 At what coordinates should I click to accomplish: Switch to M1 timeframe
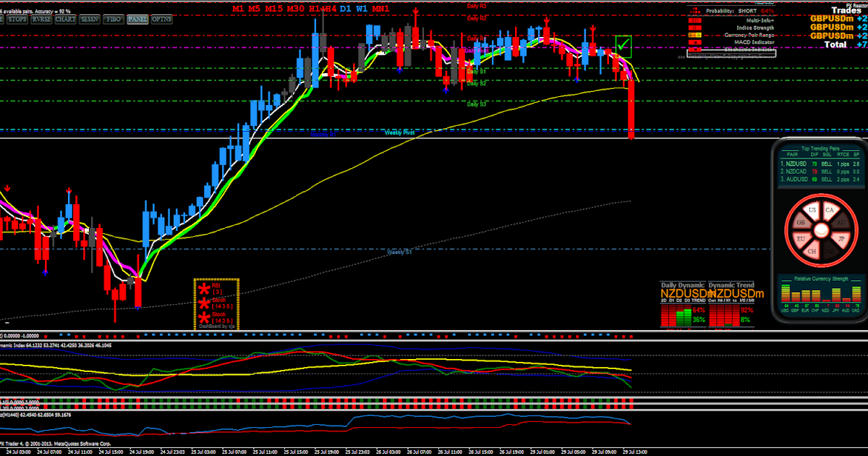tap(239, 8)
